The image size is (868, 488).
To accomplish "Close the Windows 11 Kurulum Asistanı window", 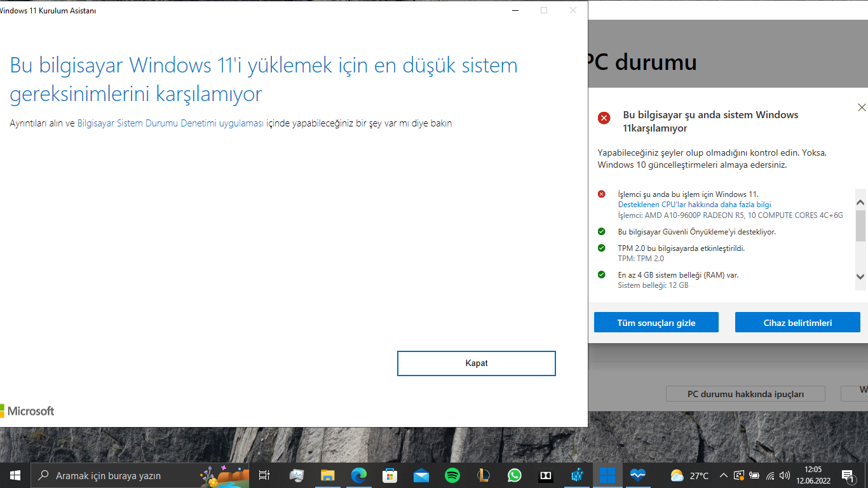I will click(573, 10).
